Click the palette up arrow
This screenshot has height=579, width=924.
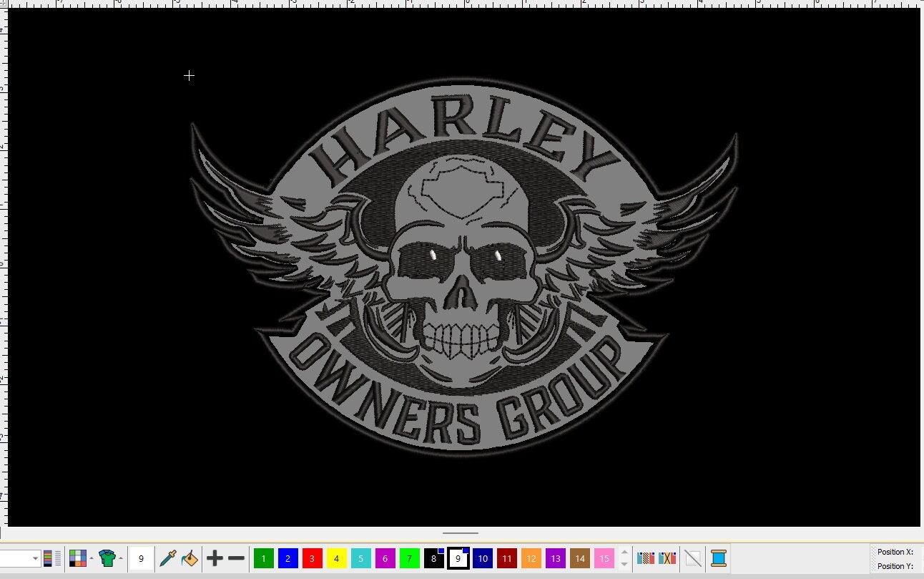(624, 553)
